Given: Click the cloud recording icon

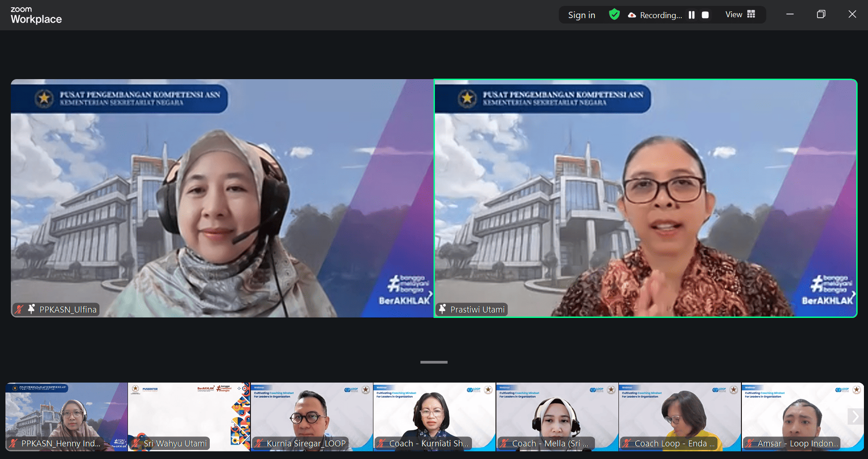Looking at the screenshot, I should (x=632, y=15).
